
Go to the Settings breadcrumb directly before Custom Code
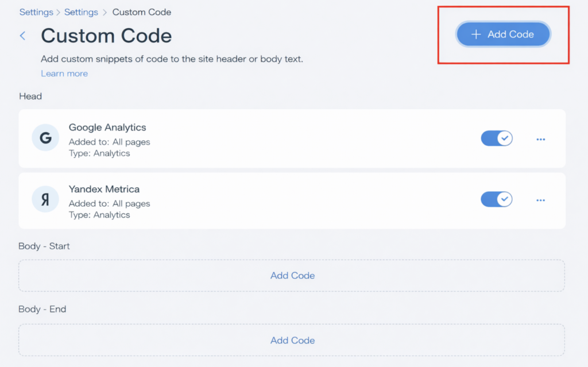pyautogui.click(x=80, y=12)
